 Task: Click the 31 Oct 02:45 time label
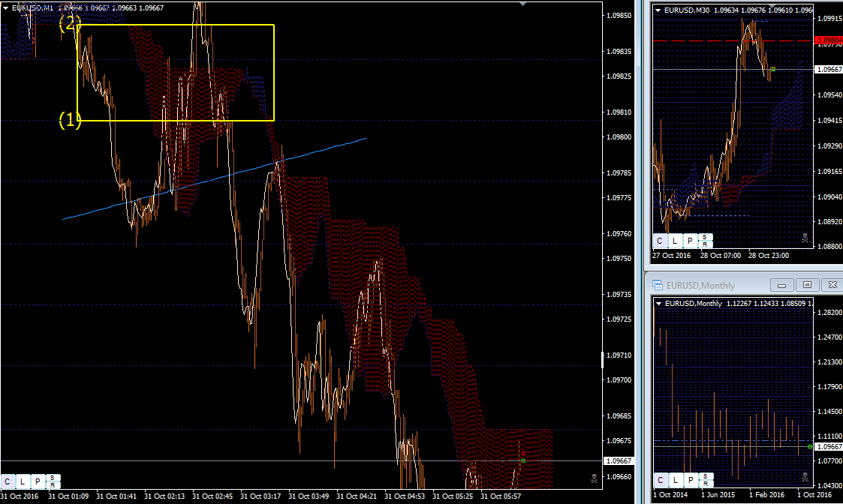point(212,496)
